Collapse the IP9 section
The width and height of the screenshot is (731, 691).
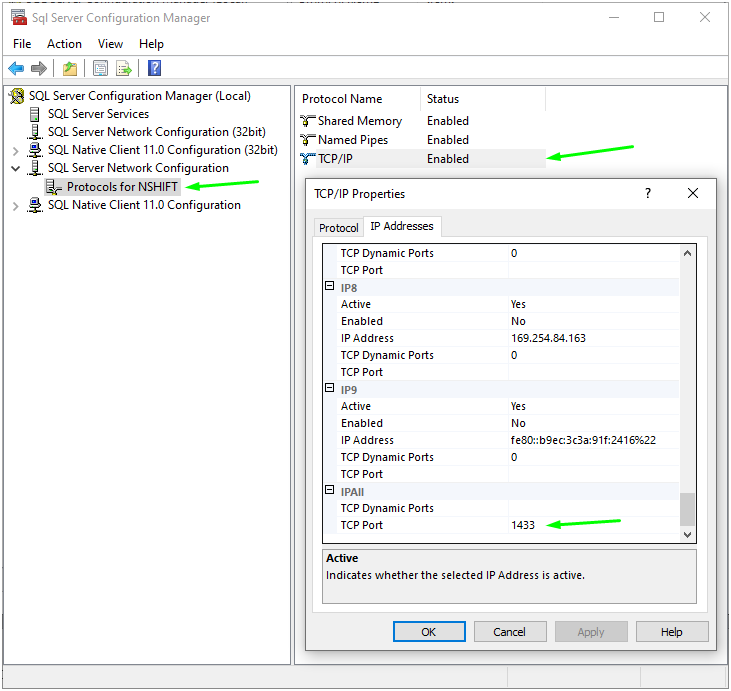[329, 389]
